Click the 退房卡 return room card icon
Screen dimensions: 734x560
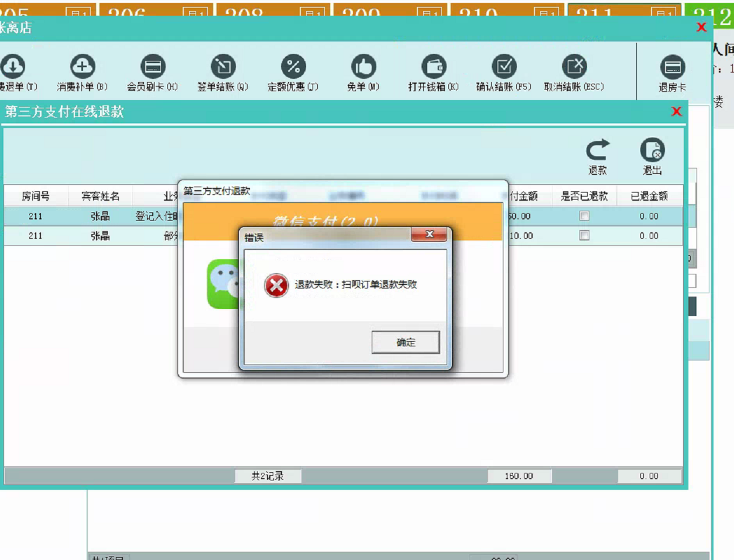(x=672, y=68)
